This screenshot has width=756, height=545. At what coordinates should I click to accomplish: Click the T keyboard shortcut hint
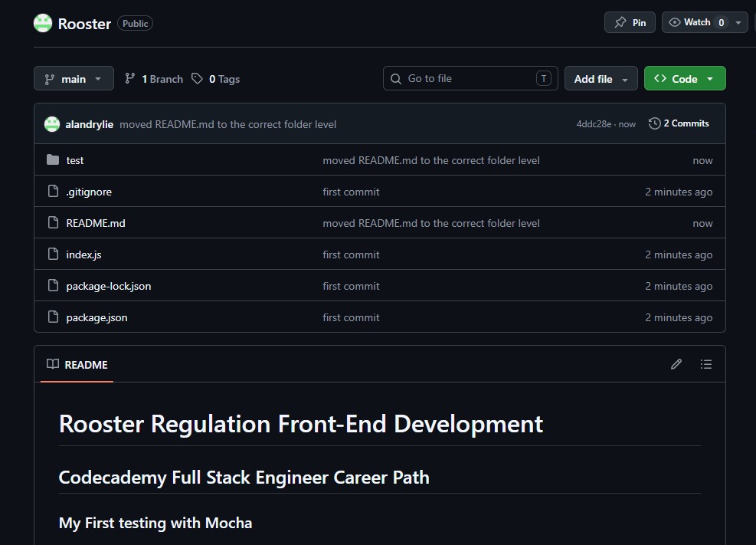tap(543, 79)
